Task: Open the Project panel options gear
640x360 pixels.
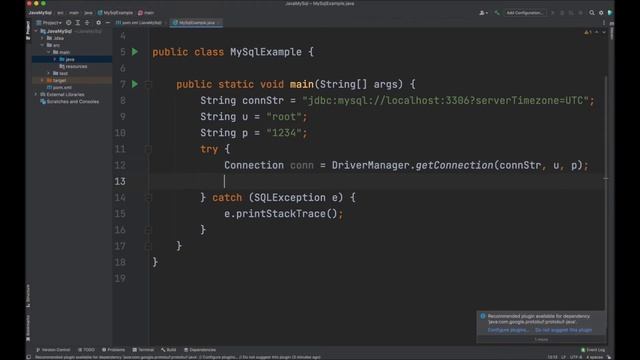Action: 98,22
